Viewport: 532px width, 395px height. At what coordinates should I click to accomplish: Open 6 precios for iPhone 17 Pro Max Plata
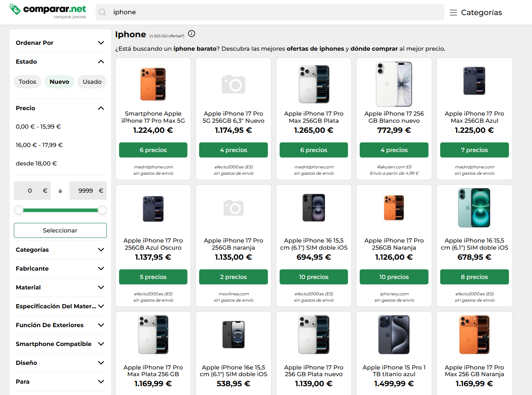point(314,150)
